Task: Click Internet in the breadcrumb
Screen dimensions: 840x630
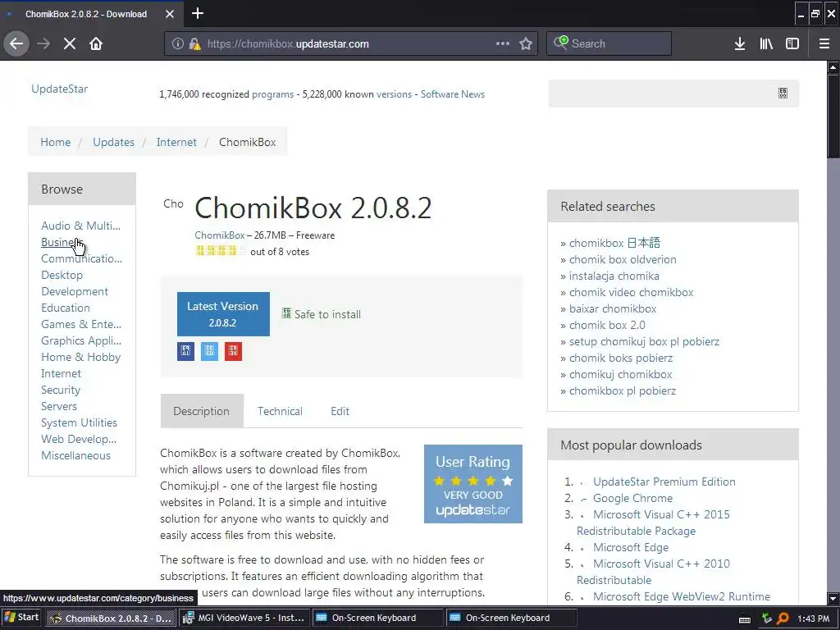Action: (176, 142)
